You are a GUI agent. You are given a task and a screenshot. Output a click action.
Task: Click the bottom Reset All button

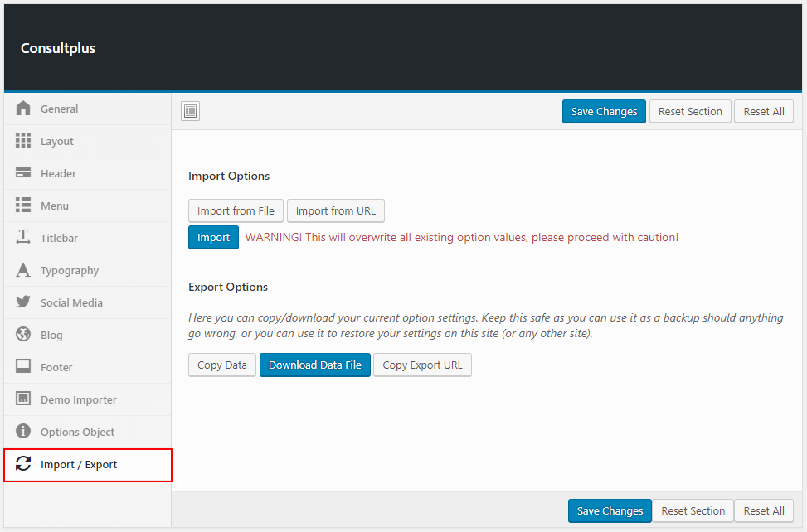pos(763,510)
